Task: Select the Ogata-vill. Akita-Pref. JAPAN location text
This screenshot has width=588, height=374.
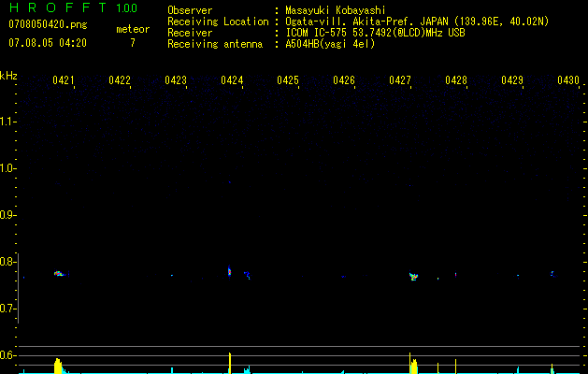Action: click(x=417, y=22)
